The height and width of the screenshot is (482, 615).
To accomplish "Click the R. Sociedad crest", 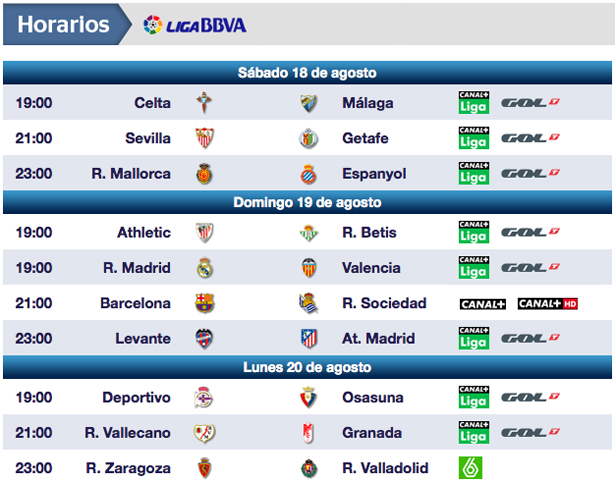I will (308, 303).
